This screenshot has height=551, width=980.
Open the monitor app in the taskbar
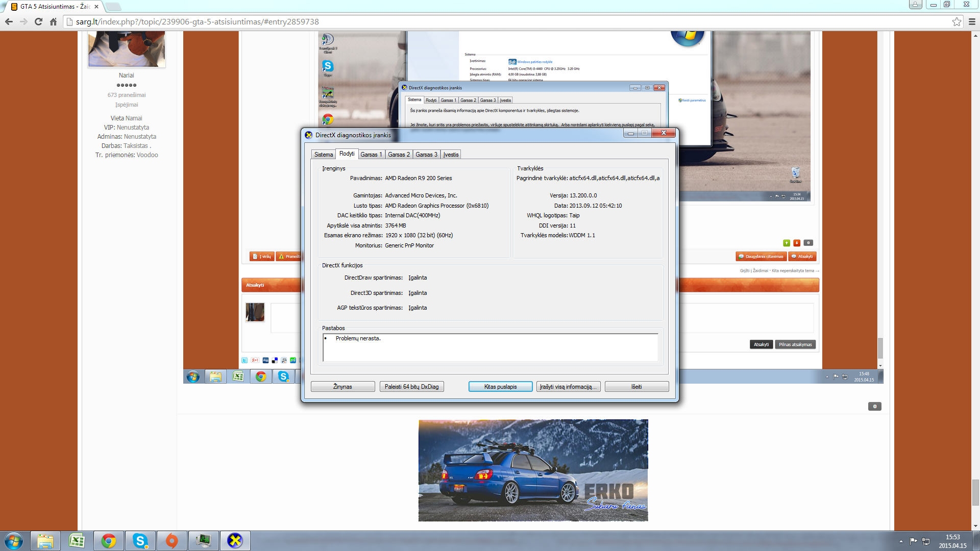203,541
